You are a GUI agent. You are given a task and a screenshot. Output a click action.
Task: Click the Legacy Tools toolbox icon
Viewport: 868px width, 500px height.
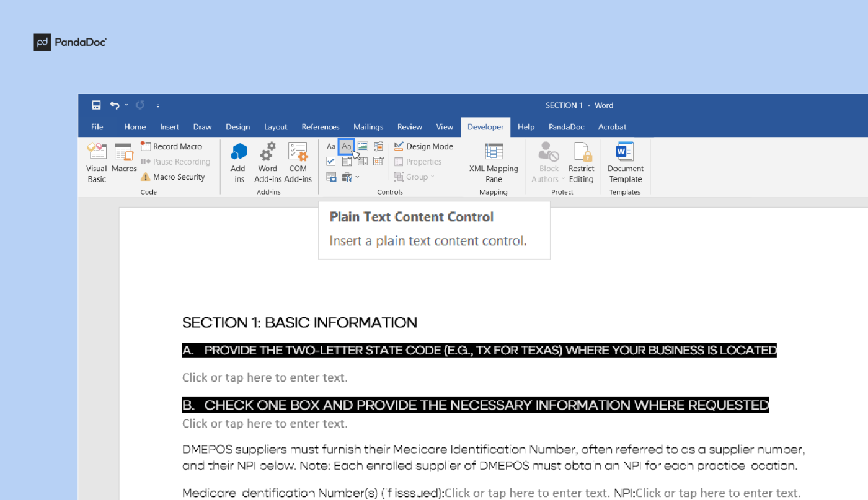tap(347, 177)
